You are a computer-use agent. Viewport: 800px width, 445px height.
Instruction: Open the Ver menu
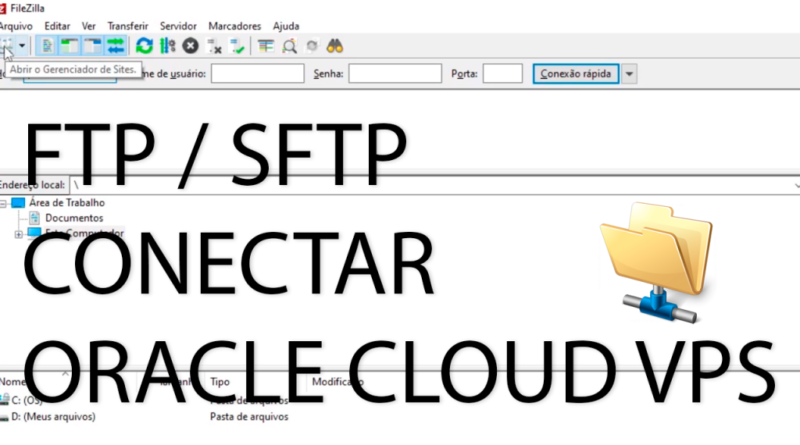pyautogui.click(x=89, y=26)
